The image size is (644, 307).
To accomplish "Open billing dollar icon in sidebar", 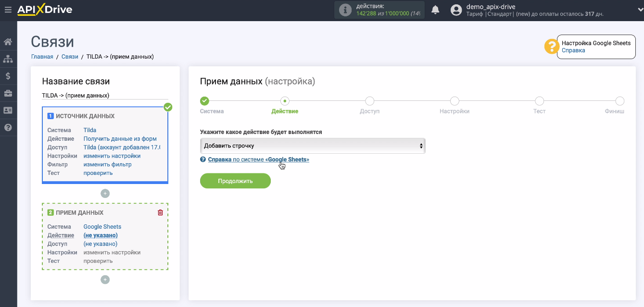I will point(8,76).
